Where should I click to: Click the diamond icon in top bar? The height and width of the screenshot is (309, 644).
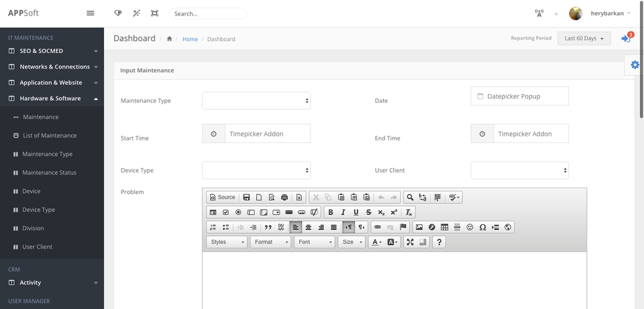(118, 13)
